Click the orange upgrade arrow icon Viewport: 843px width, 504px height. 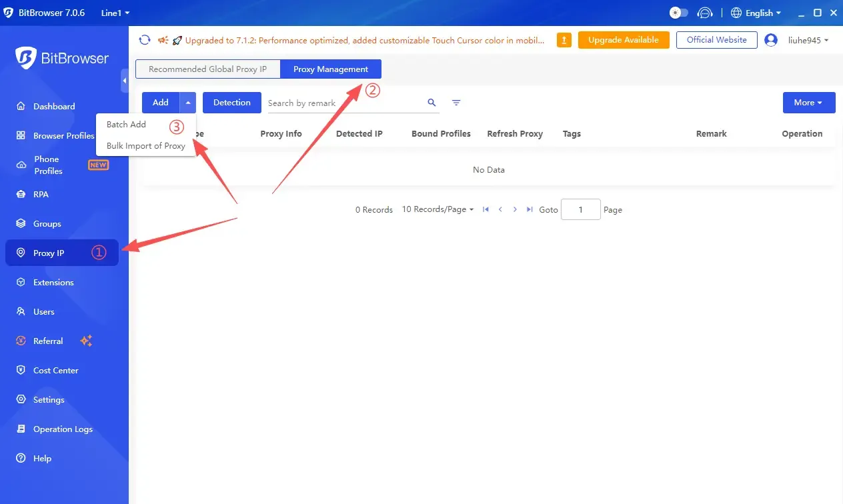(564, 40)
